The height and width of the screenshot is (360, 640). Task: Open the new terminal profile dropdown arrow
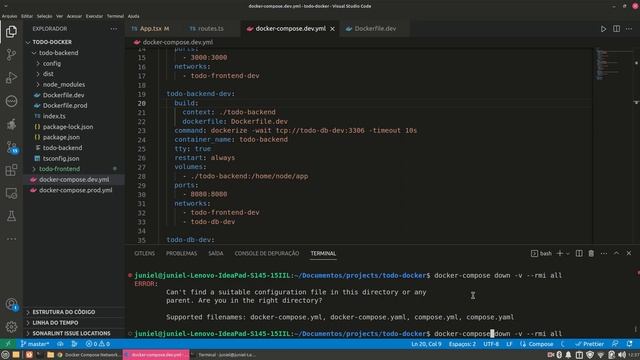pyautogui.click(x=568, y=253)
